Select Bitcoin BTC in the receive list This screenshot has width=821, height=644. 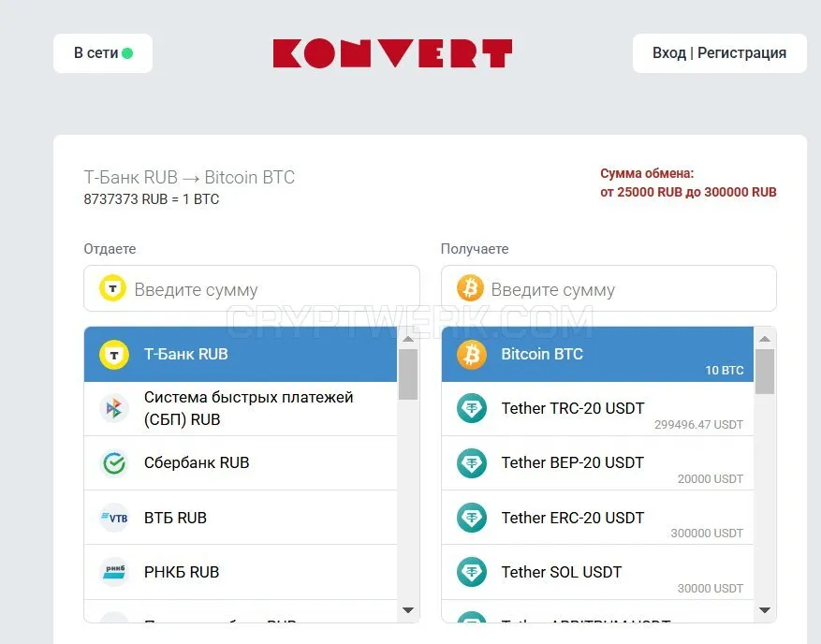click(597, 355)
